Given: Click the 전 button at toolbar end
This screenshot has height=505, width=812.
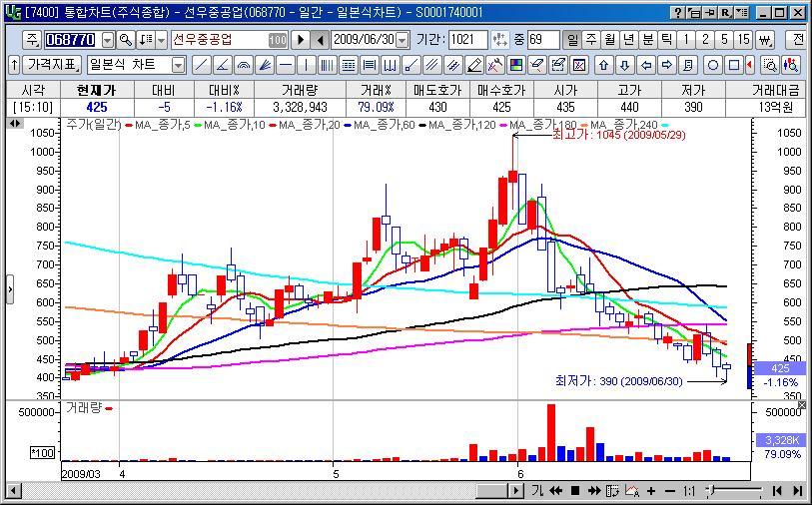Looking at the screenshot, I should click(x=795, y=39).
